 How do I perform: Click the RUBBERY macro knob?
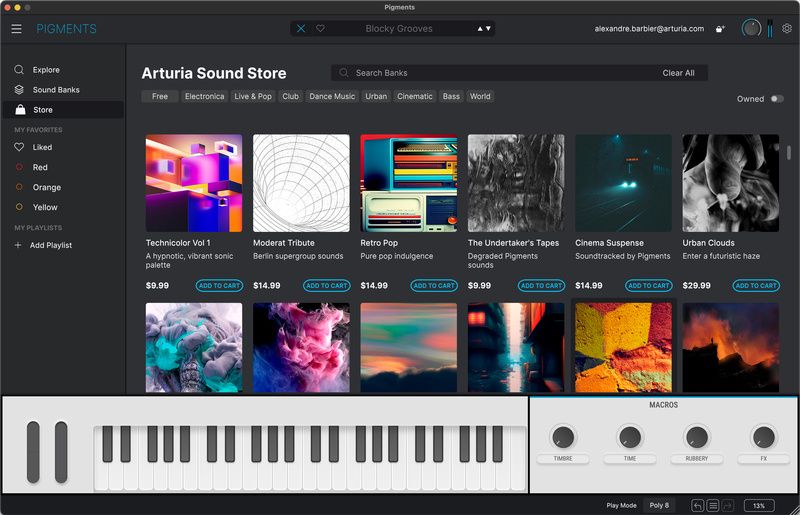(696, 437)
